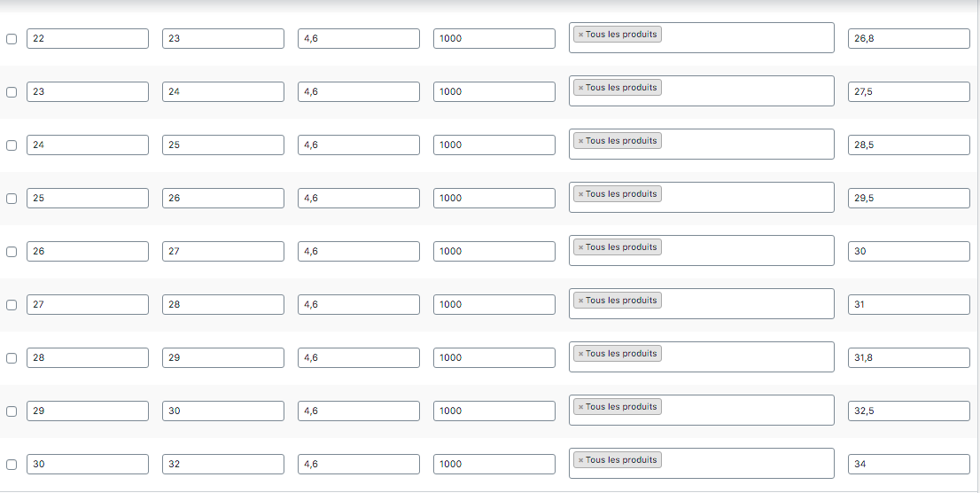The image size is (980, 493).
Task: Open product selector in row with price 31
Action: click(x=701, y=303)
